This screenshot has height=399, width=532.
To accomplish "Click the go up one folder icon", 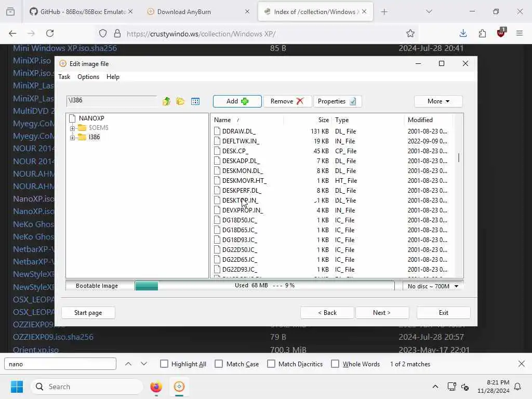I will click(x=166, y=101).
